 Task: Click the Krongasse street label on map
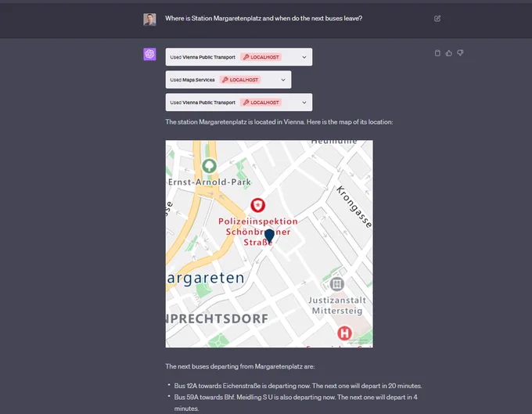coord(354,207)
